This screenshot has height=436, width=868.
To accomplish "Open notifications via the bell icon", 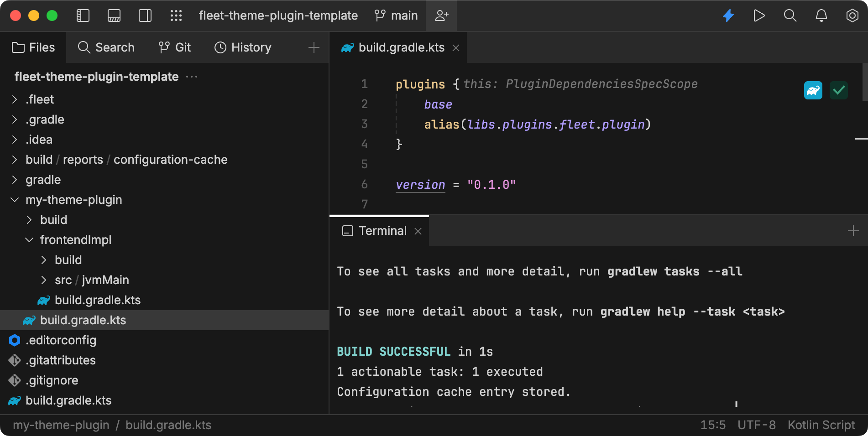I will coord(821,16).
